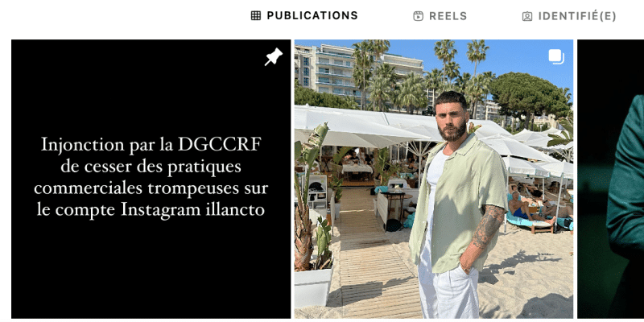Click the carousel multi-photo icon on beach post
Screen dimensions: 644x322
point(556,56)
